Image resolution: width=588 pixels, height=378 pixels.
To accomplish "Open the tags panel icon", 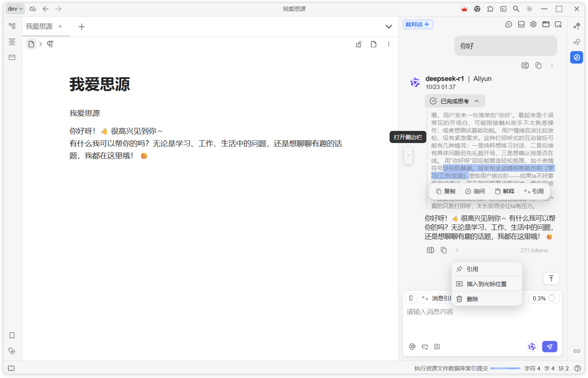I will [12, 351].
